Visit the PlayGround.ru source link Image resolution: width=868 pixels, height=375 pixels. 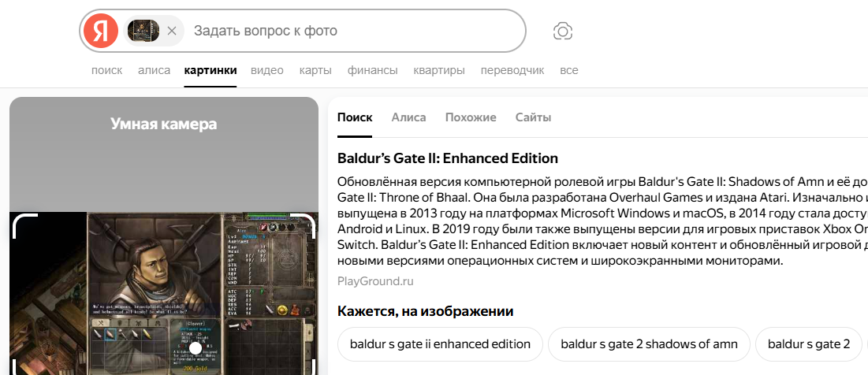(375, 281)
